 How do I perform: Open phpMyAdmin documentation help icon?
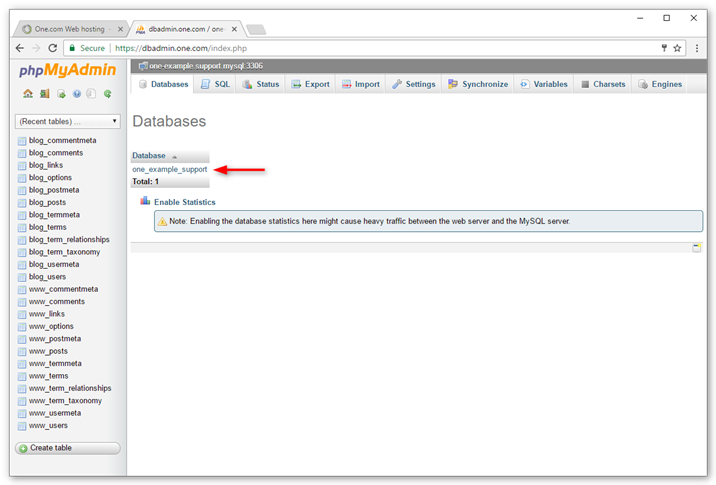tap(77, 94)
